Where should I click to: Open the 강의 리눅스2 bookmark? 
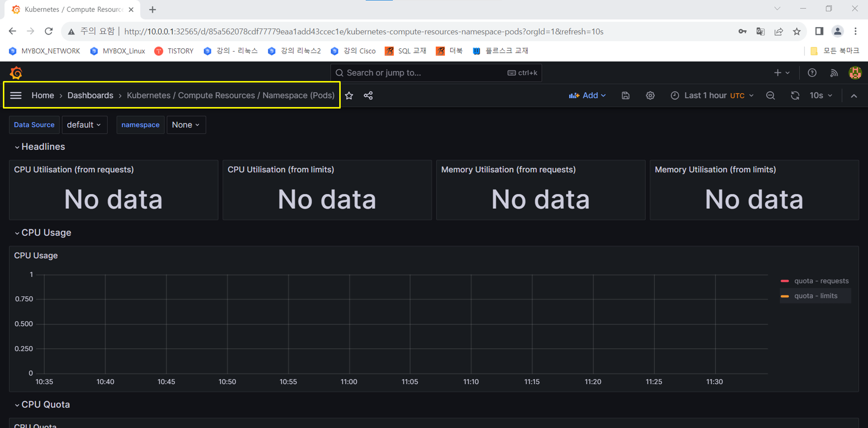tap(294, 51)
